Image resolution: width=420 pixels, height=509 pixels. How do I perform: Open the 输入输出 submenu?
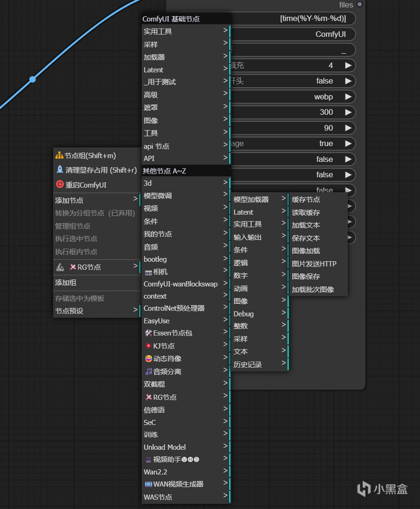tap(260, 237)
